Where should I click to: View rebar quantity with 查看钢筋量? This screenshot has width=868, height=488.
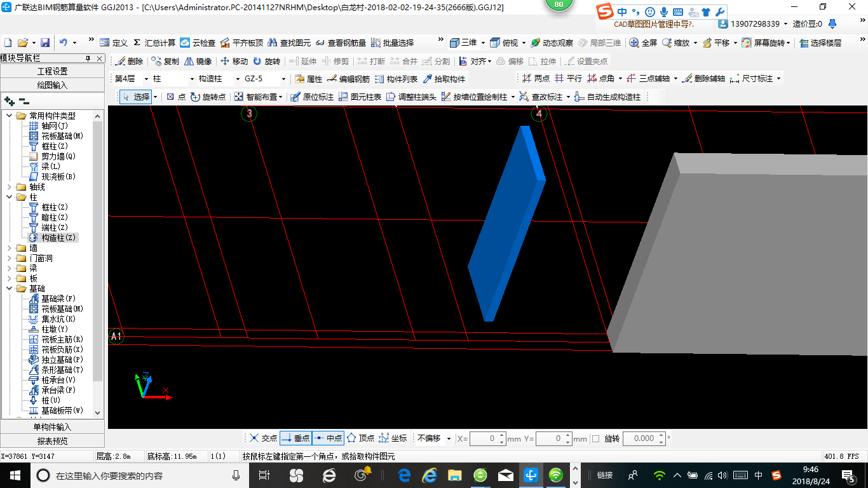341,43
